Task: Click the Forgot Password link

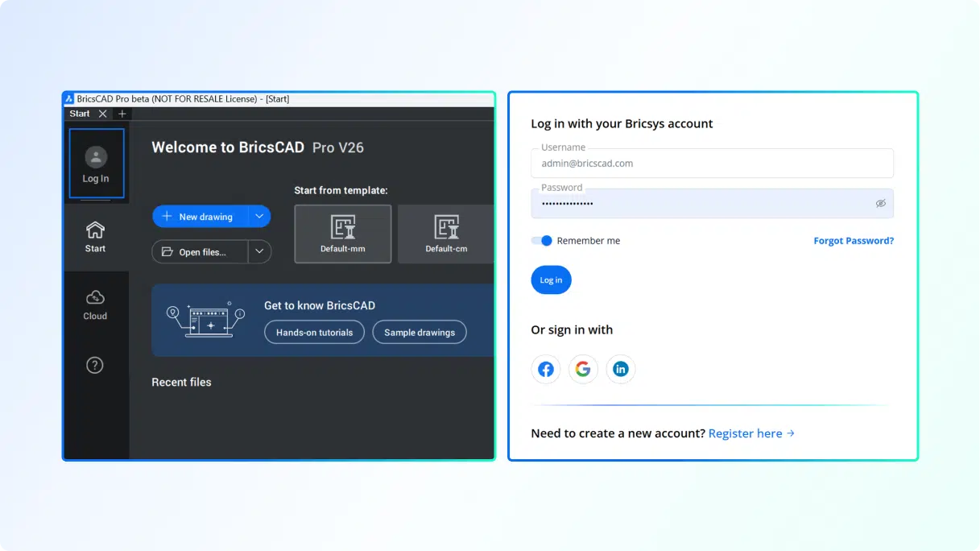Action: tap(853, 240)
